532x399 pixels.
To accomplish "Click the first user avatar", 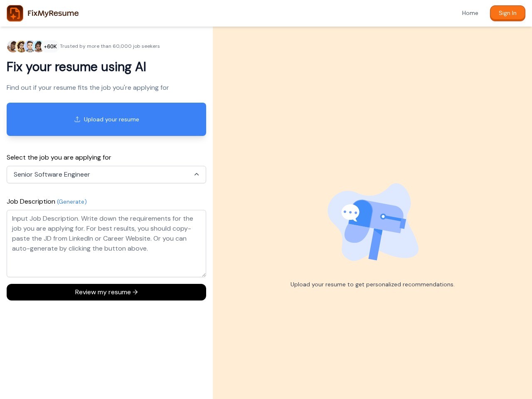I will pyautogui.click(x=12, y=47).
